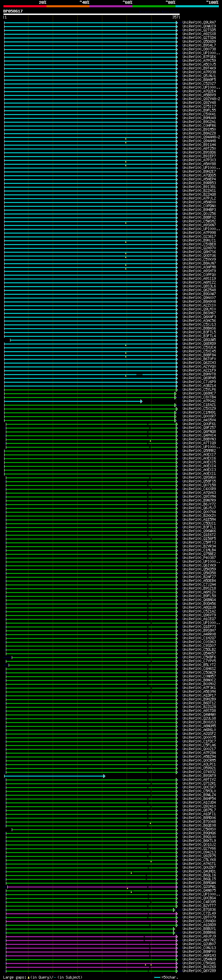Click the query name BP058617
This screenshot has height=980, width=222.
13,11
